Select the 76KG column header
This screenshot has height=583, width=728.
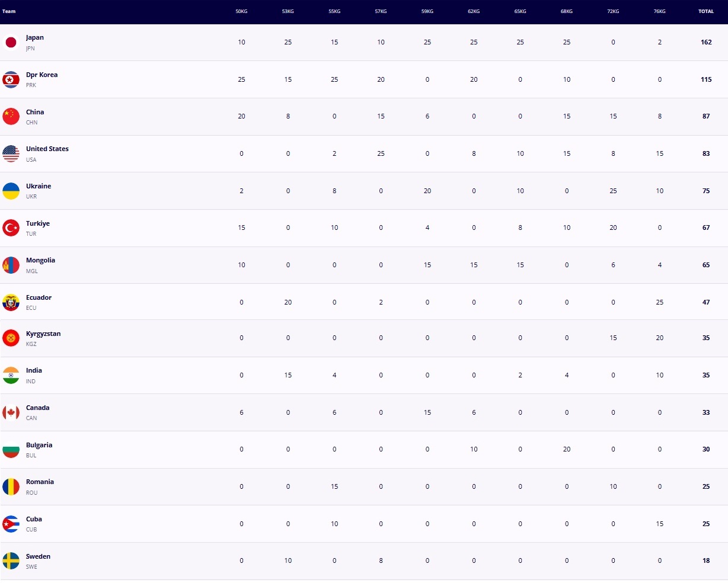coord(659,11)
